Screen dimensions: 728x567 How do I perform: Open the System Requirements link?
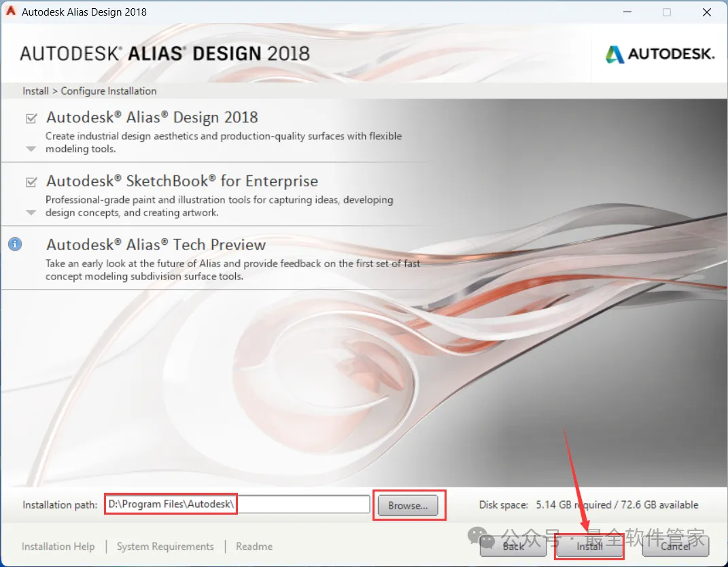(165, 547)
